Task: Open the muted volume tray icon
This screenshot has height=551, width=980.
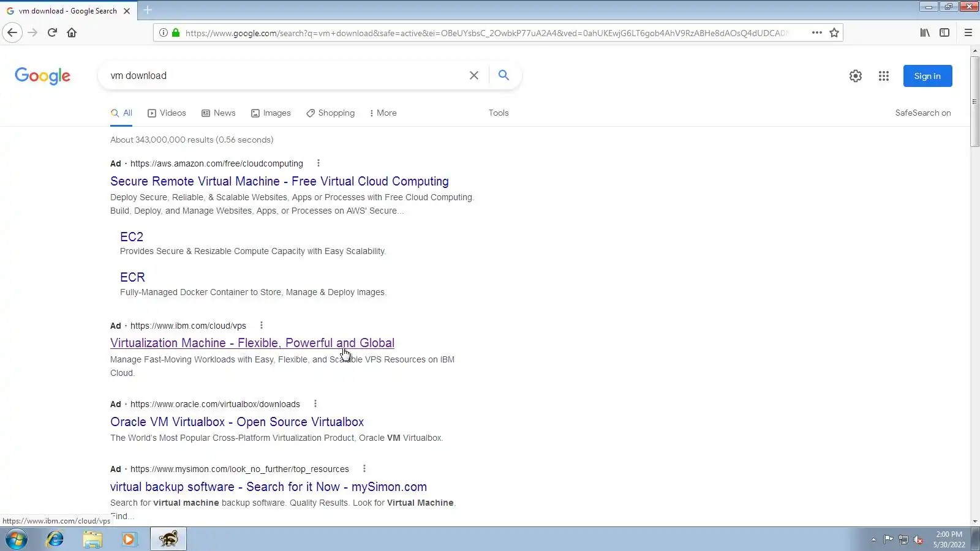Action: (x=918, y=539)
